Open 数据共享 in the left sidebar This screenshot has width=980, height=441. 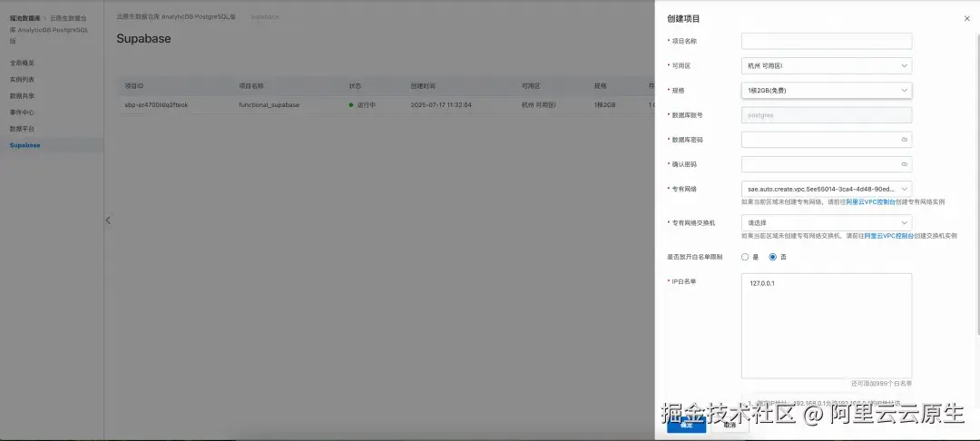(x=23, y=96)
